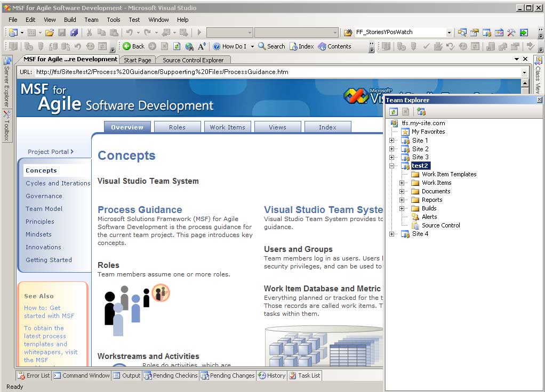Click the Toolbox hammer-and-wrench toolbar icon

click(511, 32)
